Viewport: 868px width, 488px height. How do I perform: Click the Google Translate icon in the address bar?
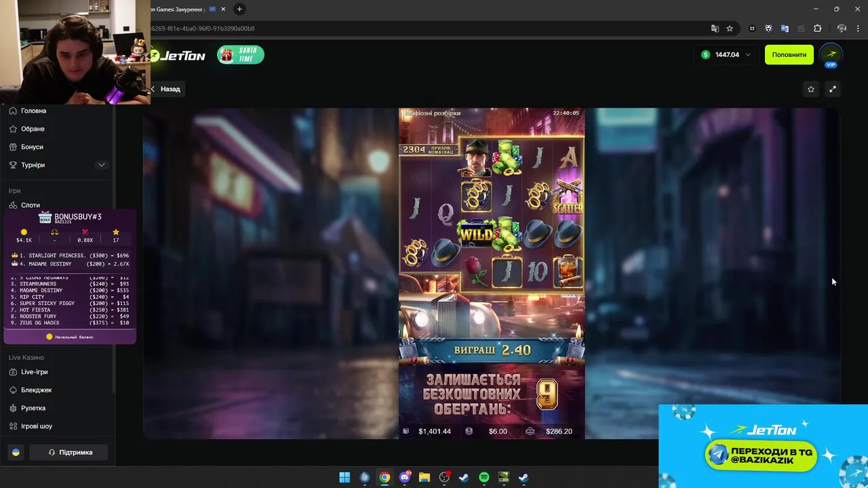715,28
